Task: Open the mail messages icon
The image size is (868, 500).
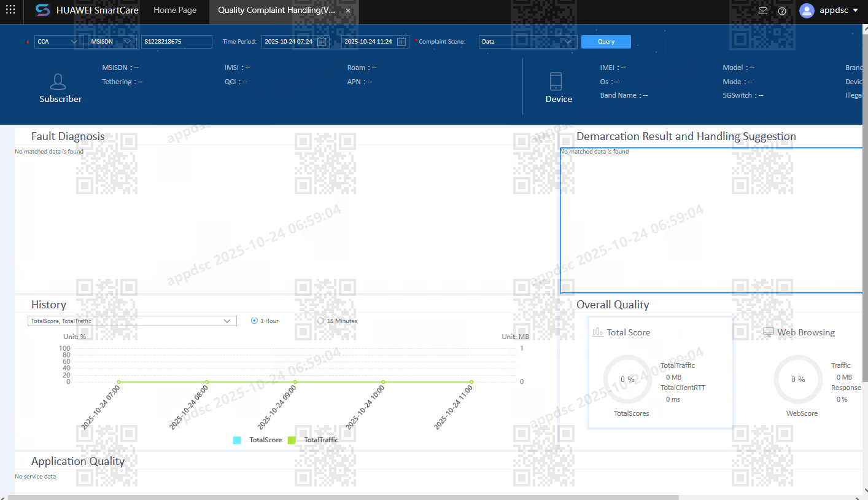Action: (x=763, y=10)
